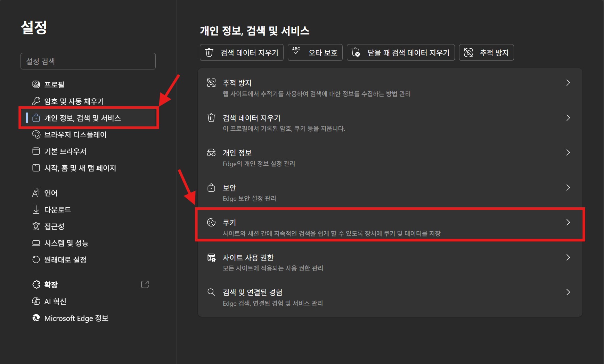Click the key icon for 암호 및 자동 채우기
The height and width of the screenshot is (364, 604).
point(36,101)
